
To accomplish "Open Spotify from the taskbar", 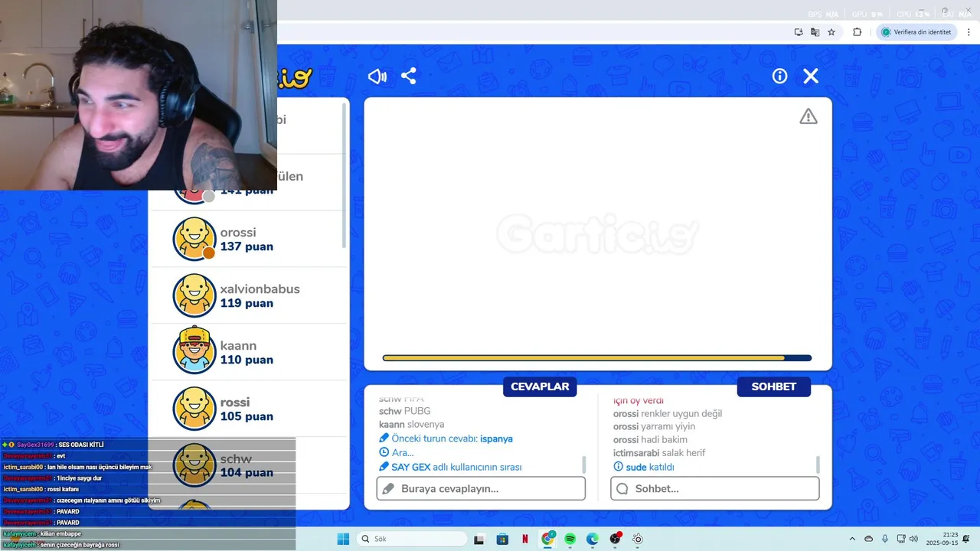I will click(x=570, y=539).
